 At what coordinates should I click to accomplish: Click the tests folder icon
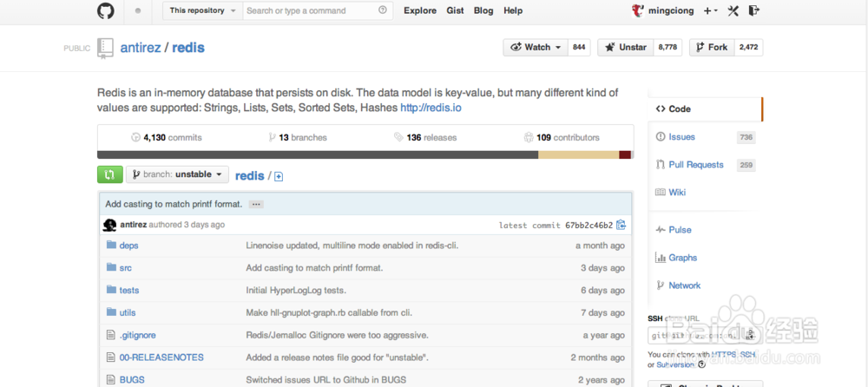[x=111, y=290]
